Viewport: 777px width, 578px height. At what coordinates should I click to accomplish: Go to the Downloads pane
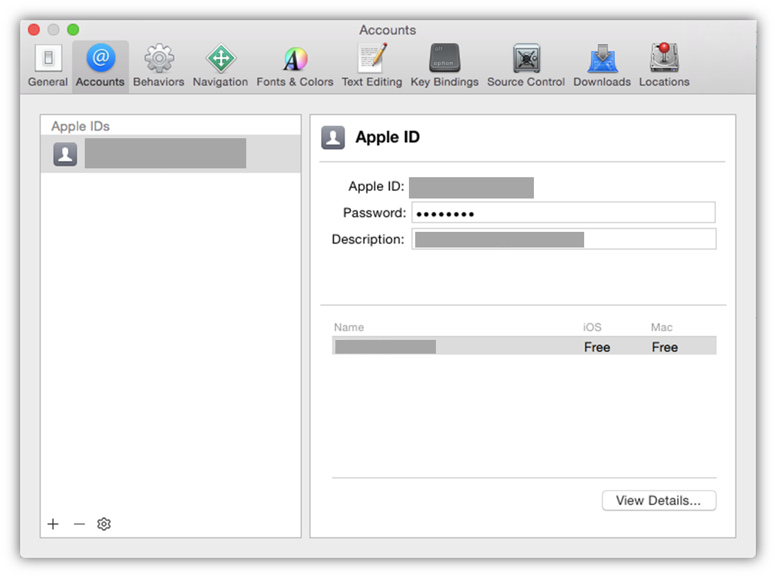pyautogui.click(x=602, y=66)
